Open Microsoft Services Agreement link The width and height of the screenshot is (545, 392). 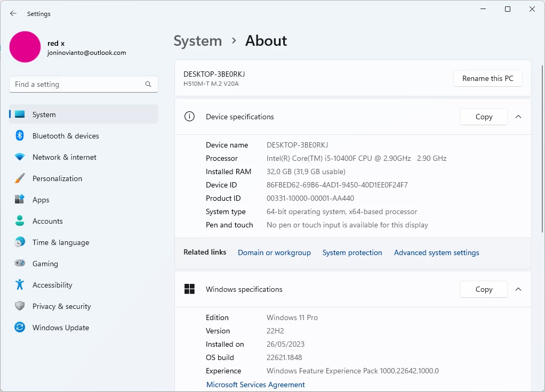[x=255, y=385]
